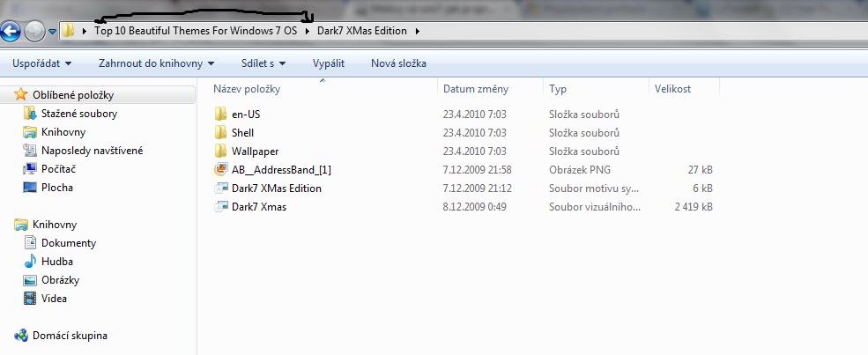Select the Dark7 XMas Edition theme file
This screenshot has width=868, height=355.
276,189
